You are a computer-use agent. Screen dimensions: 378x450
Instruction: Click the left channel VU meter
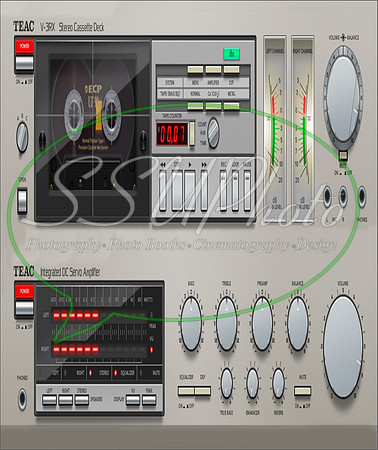pyautogui.click(x=275, y=128)
